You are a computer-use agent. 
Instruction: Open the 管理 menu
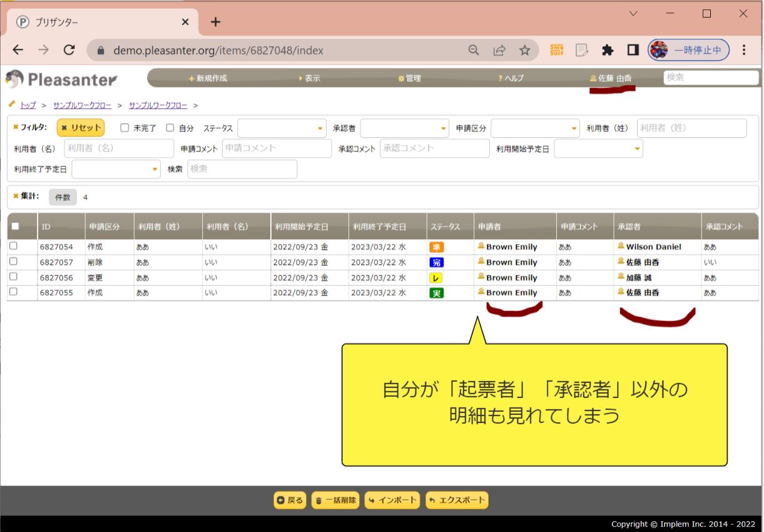click(410, 78)
